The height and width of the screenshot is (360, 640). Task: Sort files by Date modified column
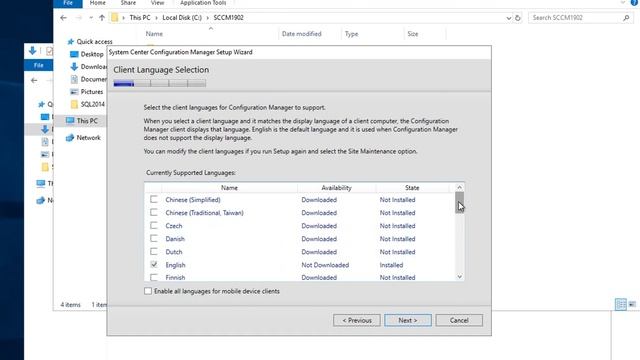click(x=302, y=34)
